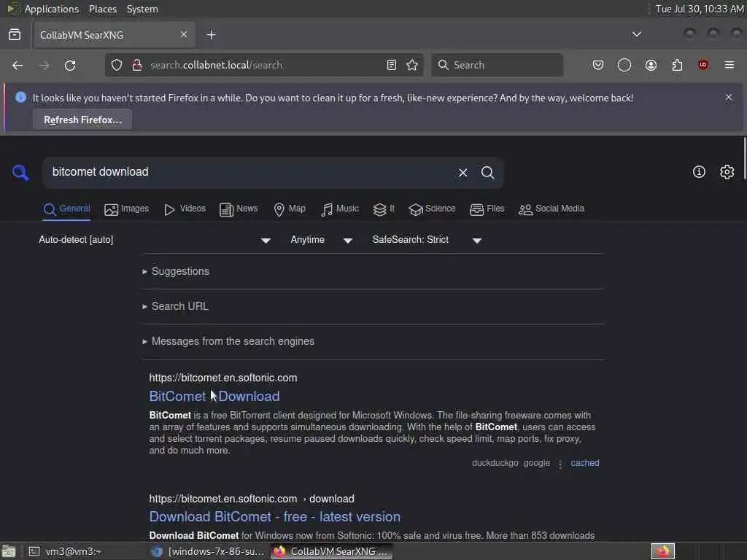The width and height of the screenshot is (747, 560).
Task: Dismiss the Firefox refresh notification bar
Action: coord(729,97)
